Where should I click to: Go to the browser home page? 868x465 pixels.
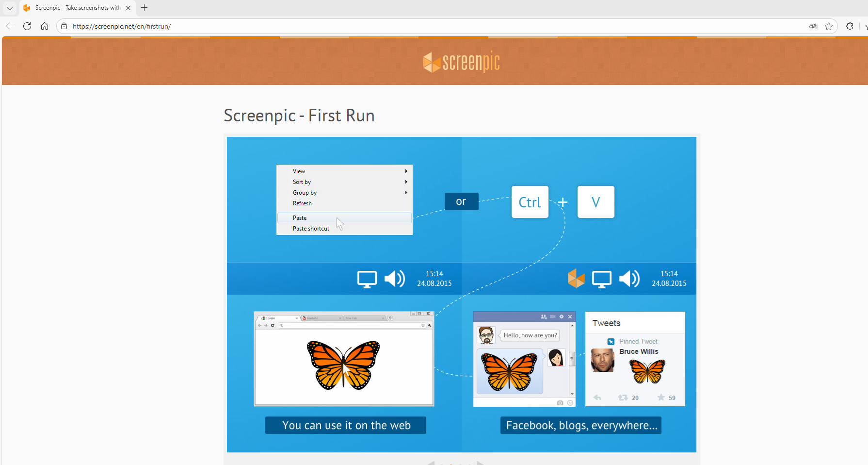click(x=45, y=26)
